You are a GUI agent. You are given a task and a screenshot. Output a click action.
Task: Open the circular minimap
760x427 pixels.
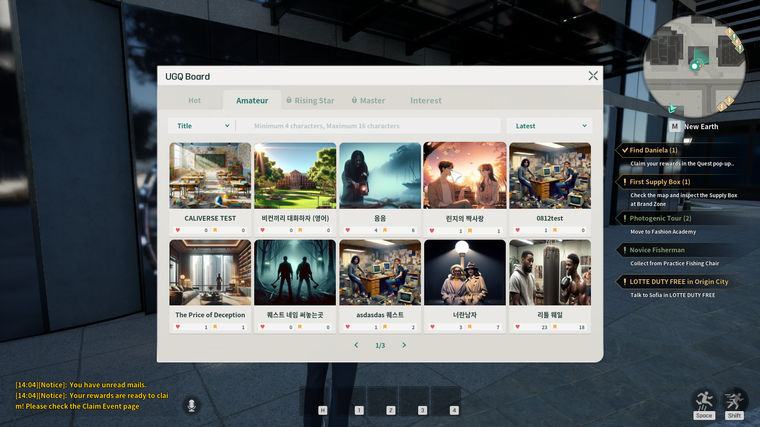(x=694, y=62)
